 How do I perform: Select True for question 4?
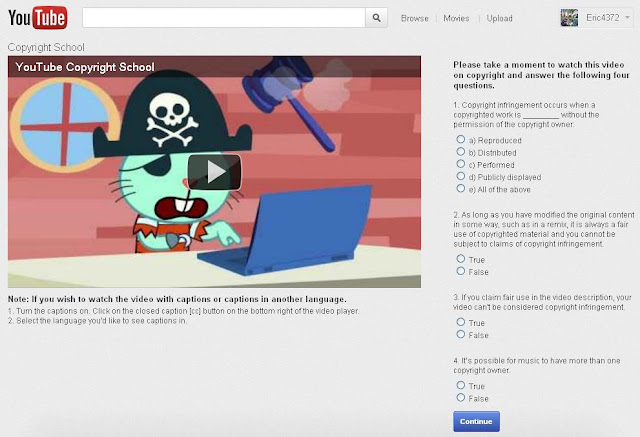click(461, 385)
